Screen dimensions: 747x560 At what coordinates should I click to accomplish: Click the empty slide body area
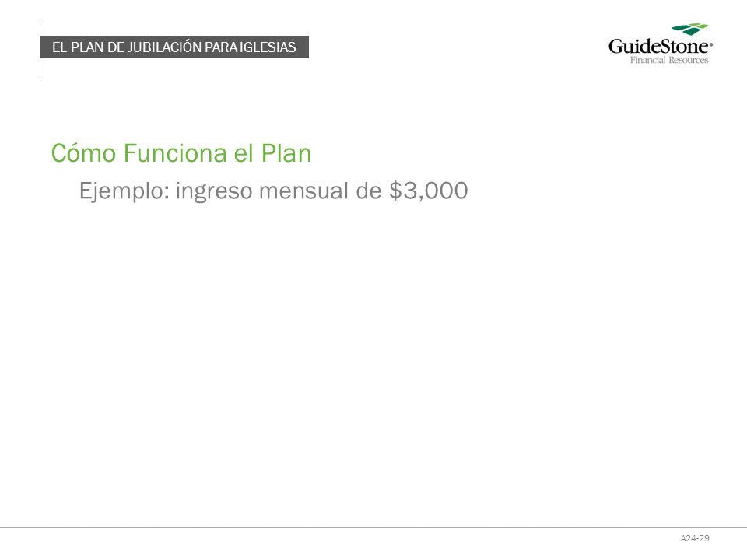[x=373, y=362]
